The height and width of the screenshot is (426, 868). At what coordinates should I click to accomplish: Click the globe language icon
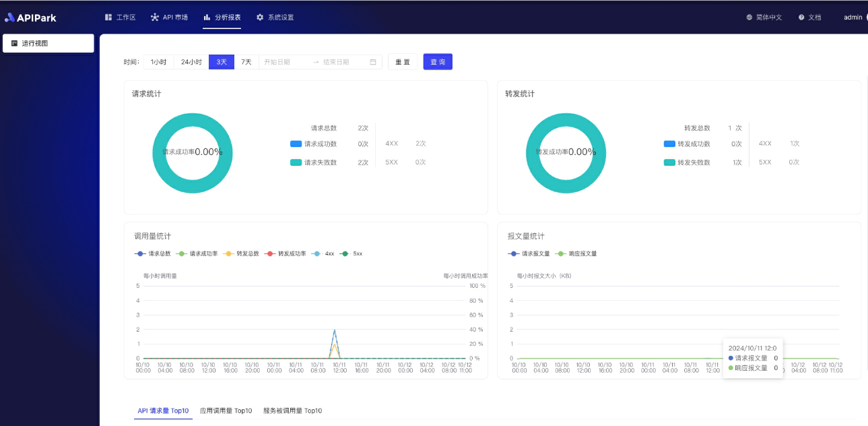[x=749, y=18]
